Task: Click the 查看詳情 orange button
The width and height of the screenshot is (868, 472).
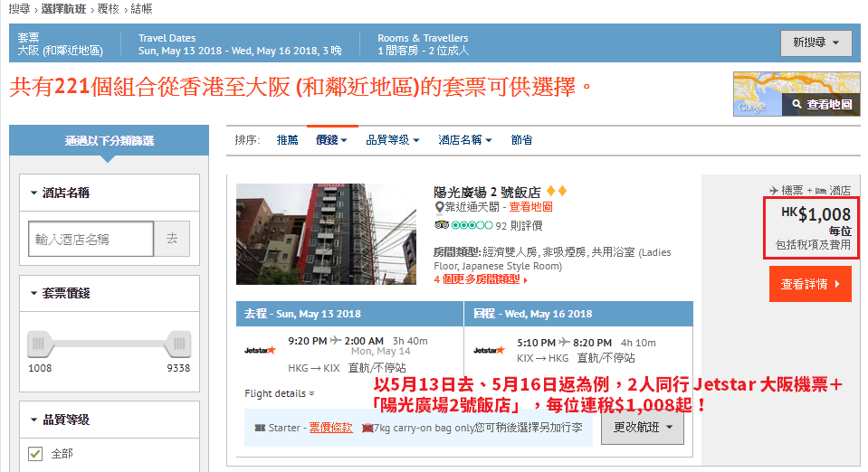Action: 810,284
